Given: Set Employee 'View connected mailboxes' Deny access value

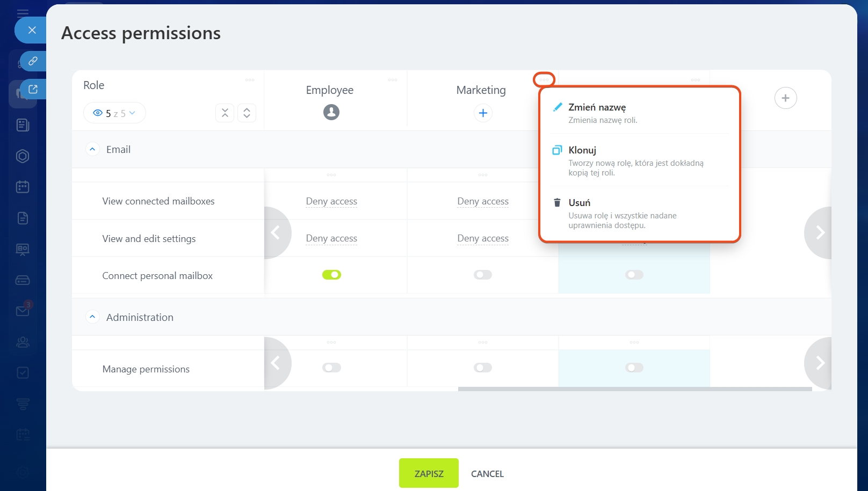Looking at the screenshot, I should 331,201.
